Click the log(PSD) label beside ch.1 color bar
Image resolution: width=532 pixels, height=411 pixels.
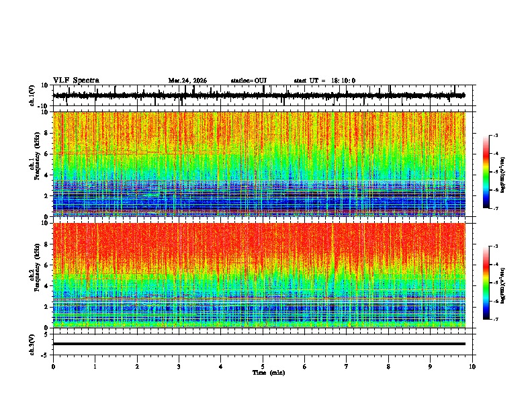[x=503, y=175]
